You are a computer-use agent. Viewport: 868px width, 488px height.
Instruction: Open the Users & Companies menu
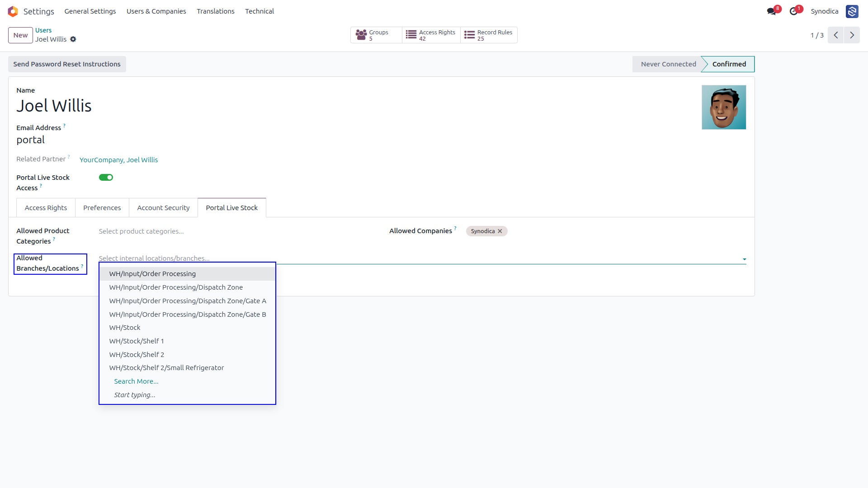point(156,11)
